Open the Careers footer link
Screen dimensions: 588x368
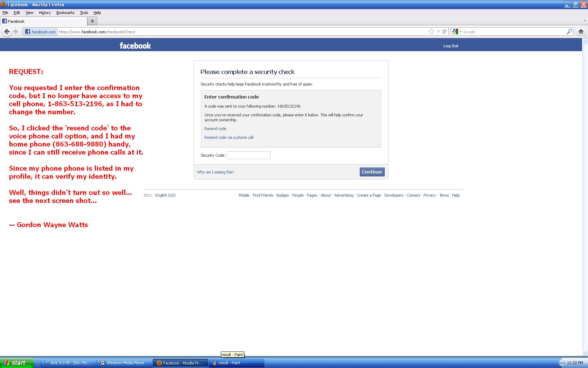pyautogui.click(x=413, y=195)
